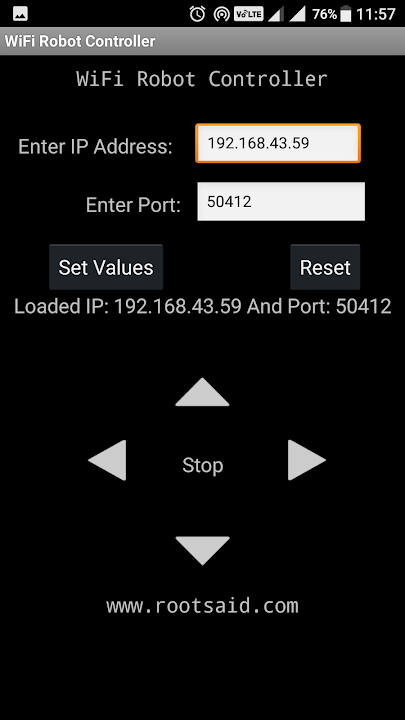Screen dimensions: 405x720
Task: Tap the VoLTE indicator icon
Action: [248, 14]
